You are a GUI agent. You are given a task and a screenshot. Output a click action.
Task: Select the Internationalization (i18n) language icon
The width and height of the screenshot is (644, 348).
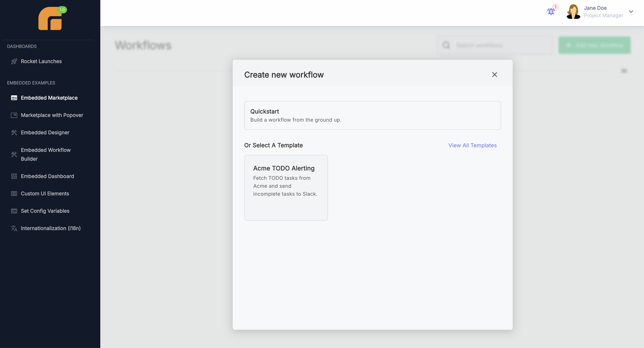tap(14, 228)
